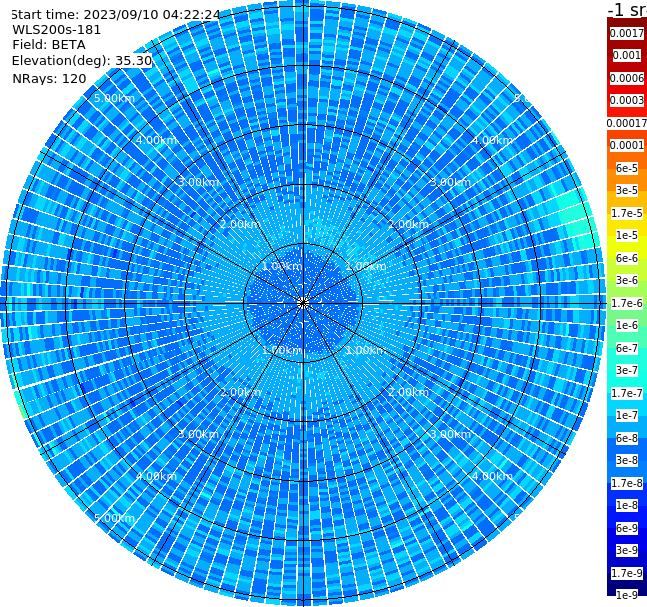Pick the 1e-5 colorbar label
The height and width of the screenshot is (607, 647).
click(627, 235)
